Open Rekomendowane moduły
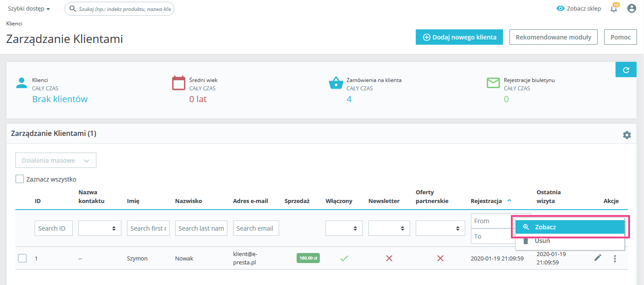The image size is (644, 285). click(553, 37)
